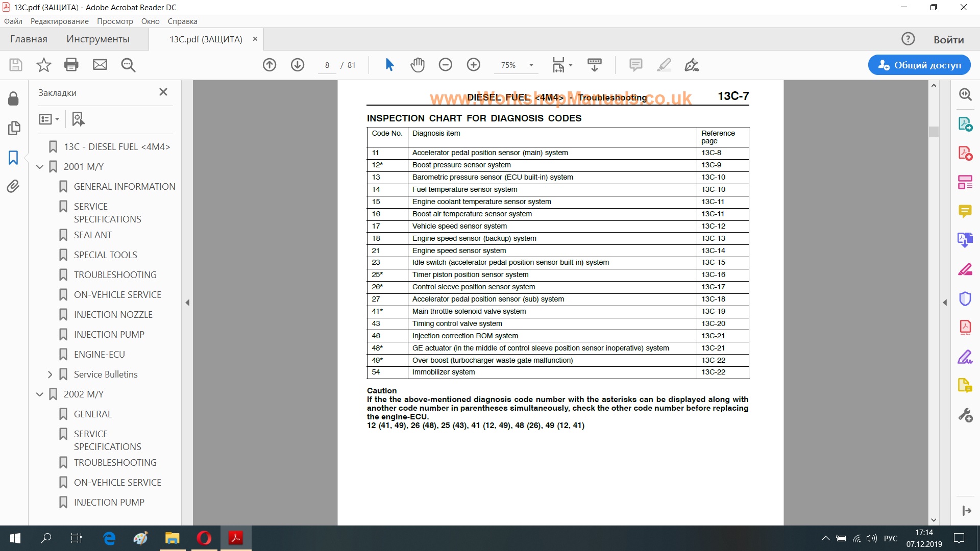Select the Hand pan tool
980x551 pixels.
pyautogui.click(x=418, y=65)
